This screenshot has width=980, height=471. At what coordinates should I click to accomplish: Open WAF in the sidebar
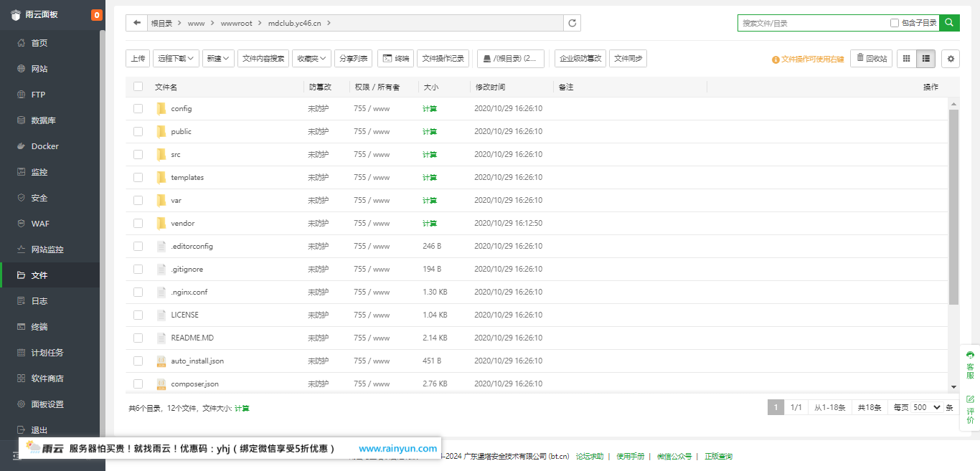click(50, 224)
